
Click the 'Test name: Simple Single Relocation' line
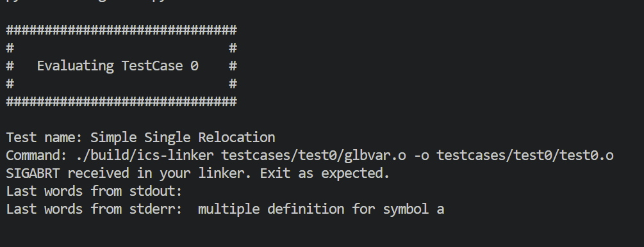140,138
